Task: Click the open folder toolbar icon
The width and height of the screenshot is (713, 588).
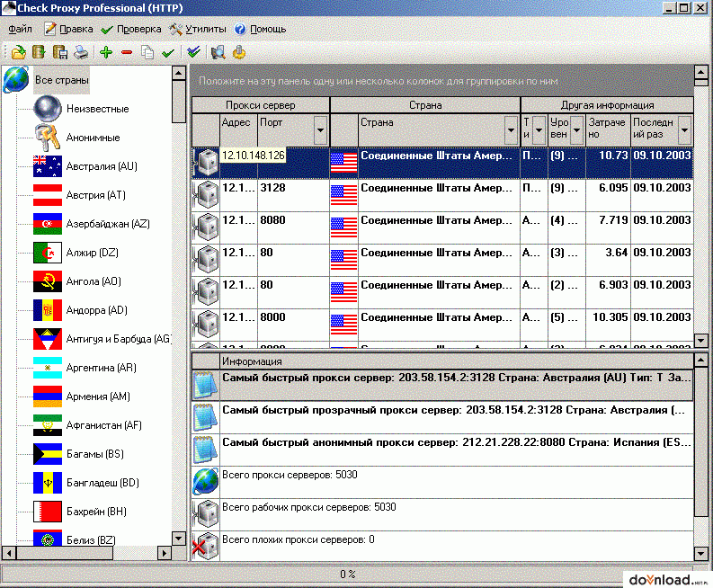Action: pos(18,52)
